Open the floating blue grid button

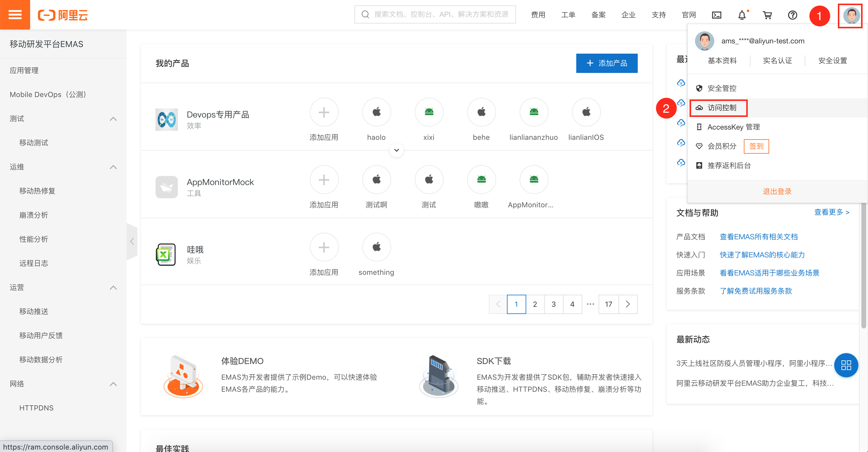(x=846, y=365)
